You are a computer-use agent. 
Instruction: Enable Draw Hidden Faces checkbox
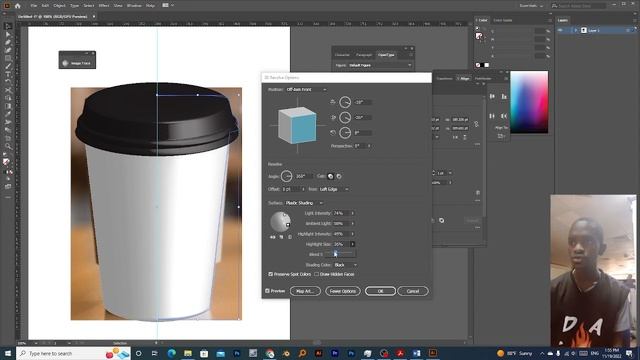[316, 274]
